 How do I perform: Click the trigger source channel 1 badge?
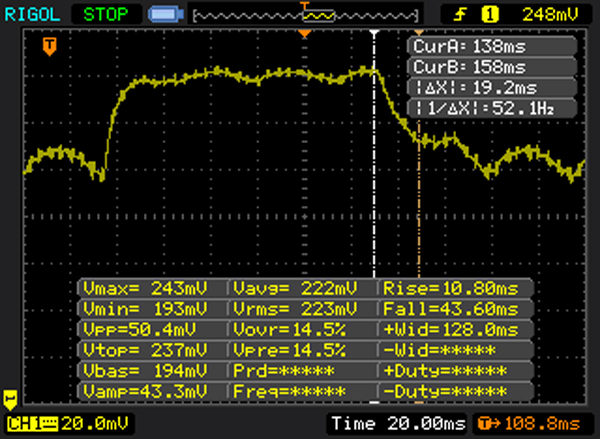tap(490, 14)
